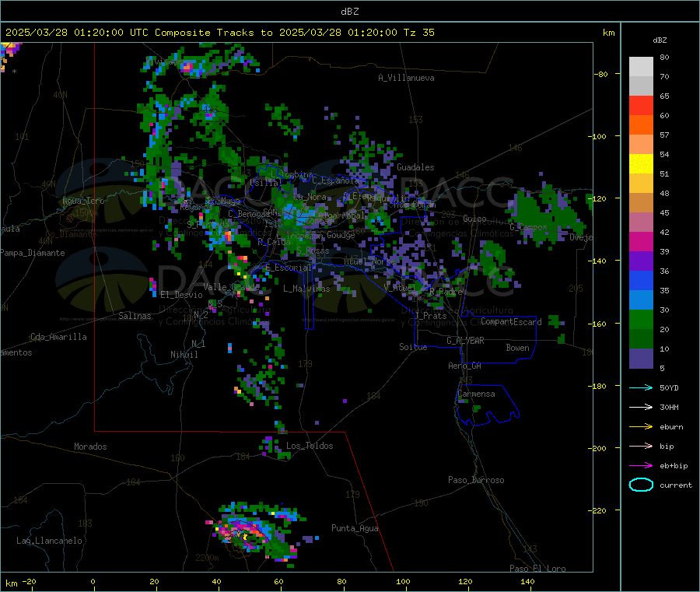This screenshot has width=700, height=592.
Task: Click the 'Lag.Llancanelo' map label
Action: click(x=50, y=541)
